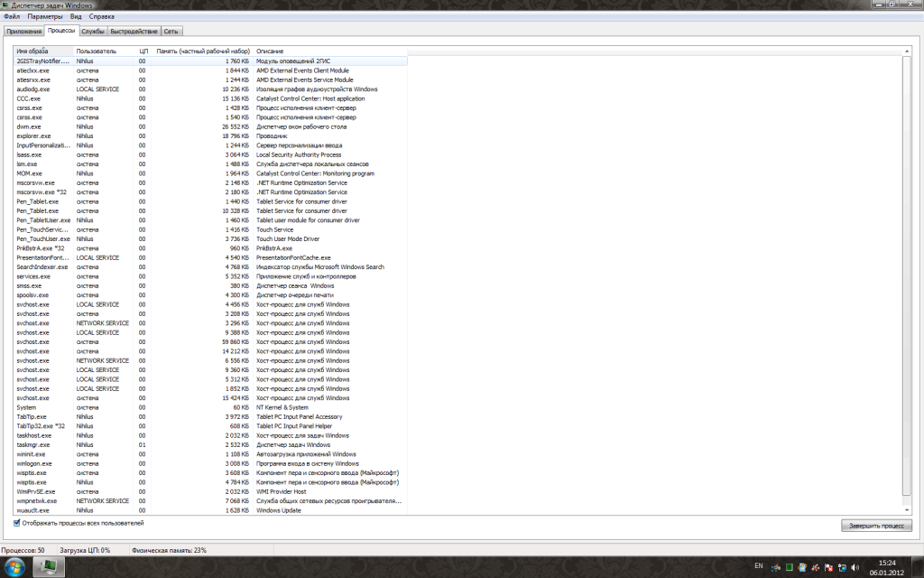Select atieclxx.exe process
This screenshot has width=924, height=578.
click(210, 70)
